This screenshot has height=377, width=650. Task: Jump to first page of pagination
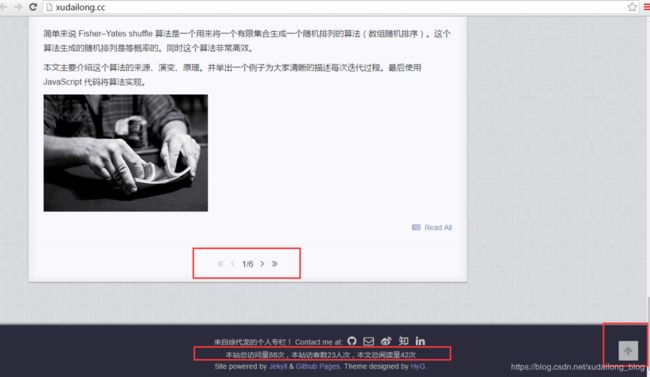(x=221, y=264)
